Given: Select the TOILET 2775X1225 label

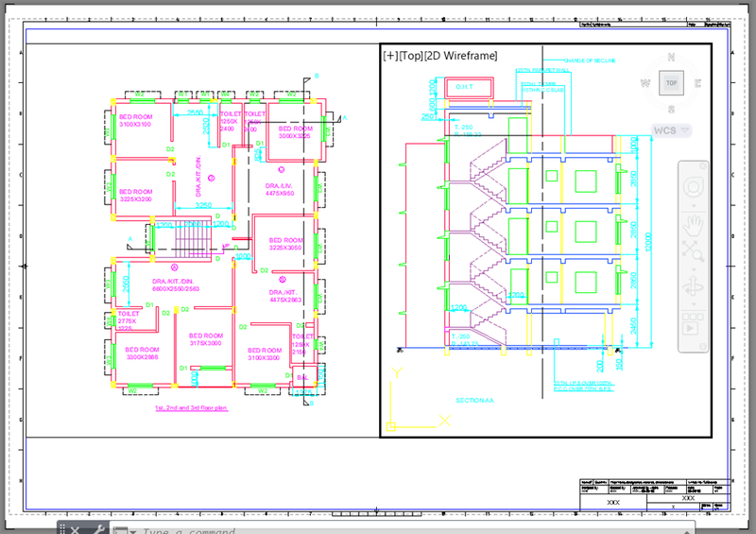Looking at the screenshot, I should click(x=128, y=320).
